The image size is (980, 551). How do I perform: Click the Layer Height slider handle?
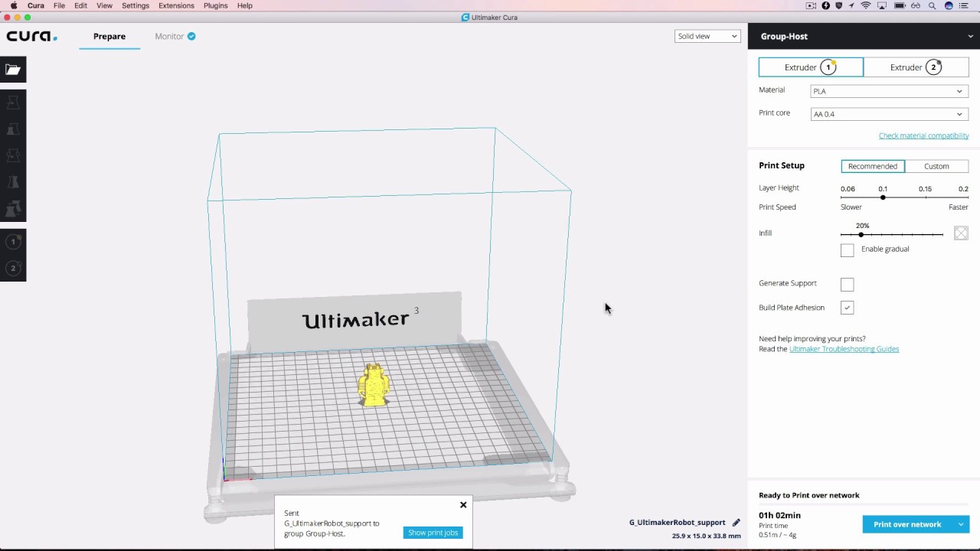(x=883, y=197)
